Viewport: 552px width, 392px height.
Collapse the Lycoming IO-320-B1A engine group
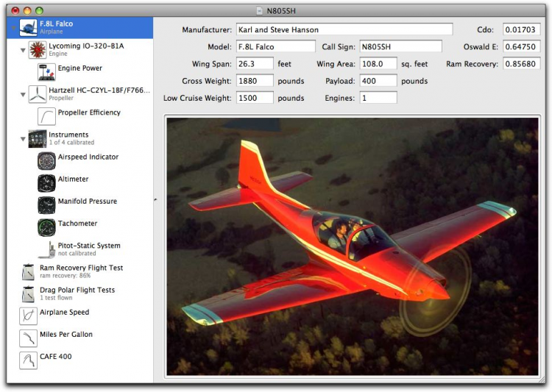(x=23, y=50)
